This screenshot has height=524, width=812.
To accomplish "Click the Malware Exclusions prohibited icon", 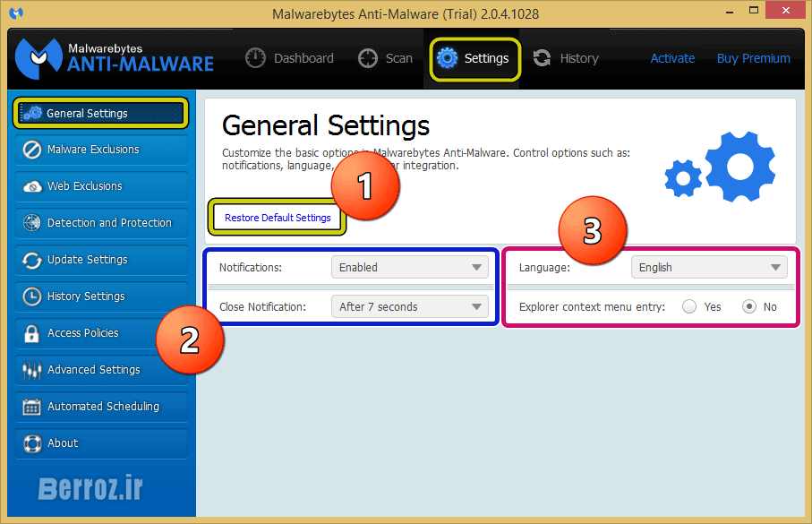I will click(x=32, y=150).
